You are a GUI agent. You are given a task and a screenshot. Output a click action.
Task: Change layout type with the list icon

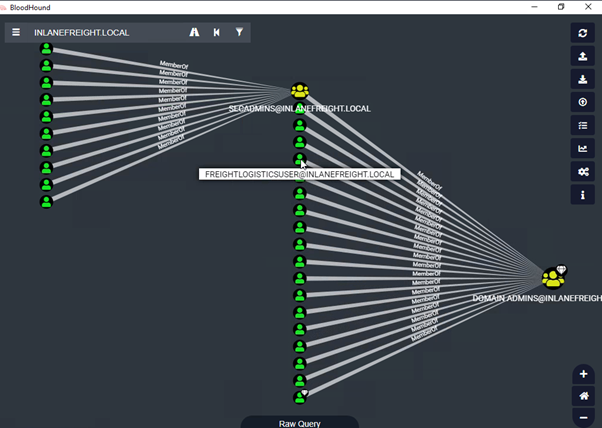[583, 125]
